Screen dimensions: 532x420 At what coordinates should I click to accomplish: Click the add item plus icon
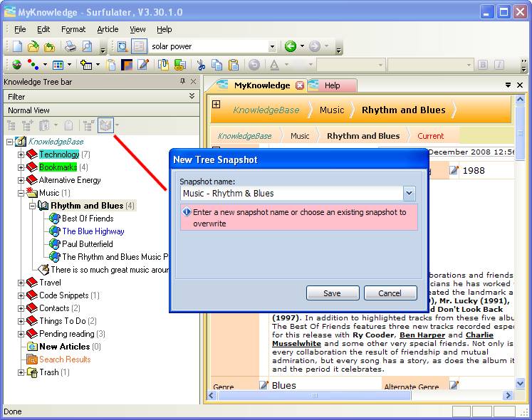point(86,65)
